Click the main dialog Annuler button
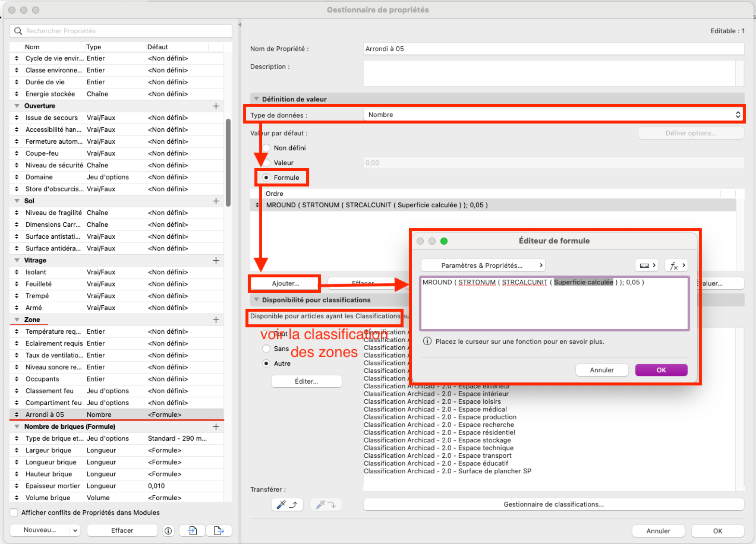Screen dimensions: 756x544 tap(658, 531)
